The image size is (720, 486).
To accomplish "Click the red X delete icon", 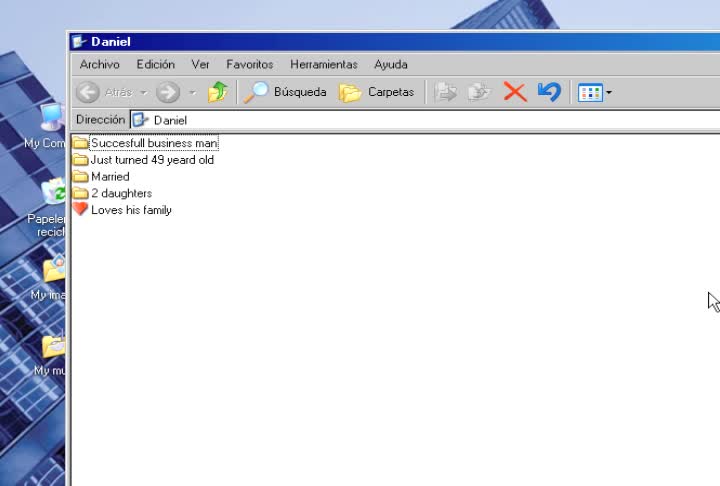I will coord(515,92).
